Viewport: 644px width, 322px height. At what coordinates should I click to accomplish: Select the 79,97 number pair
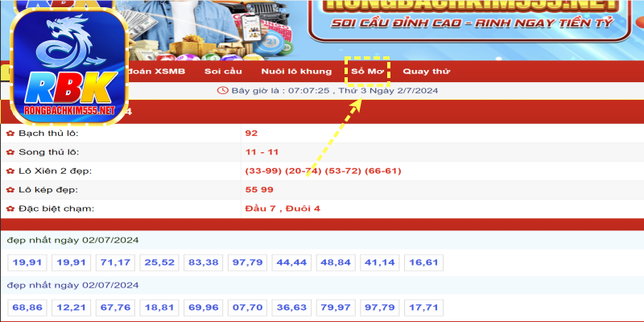coord(336,308)
